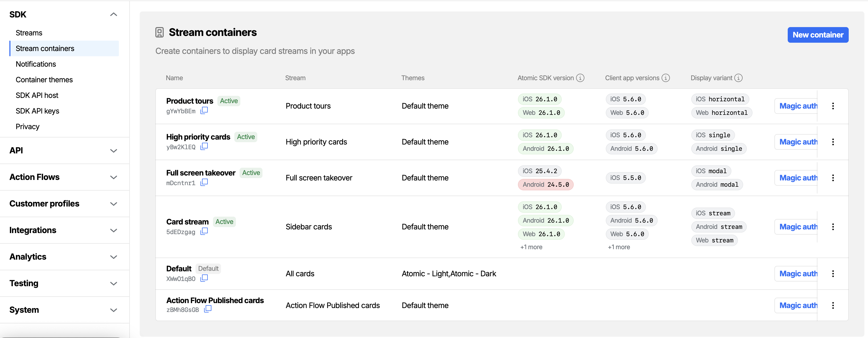Open the more options menu for Action Flow Published cards

click(x=833, y=305)
